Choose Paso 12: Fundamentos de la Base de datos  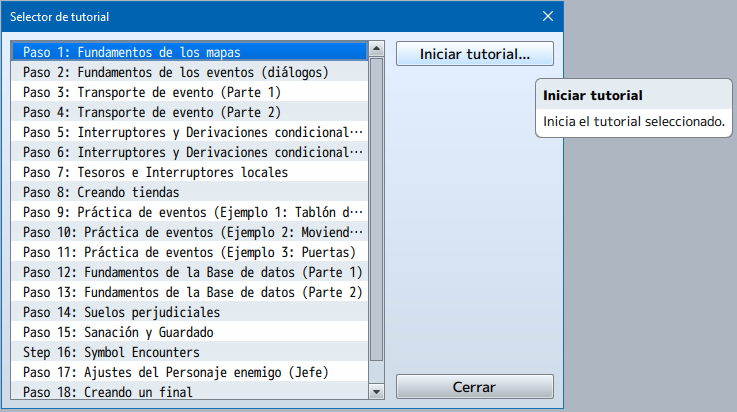(190, 272)
